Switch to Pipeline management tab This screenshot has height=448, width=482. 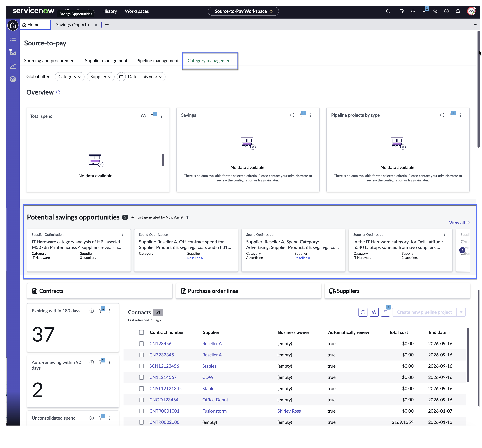[157, 61]
